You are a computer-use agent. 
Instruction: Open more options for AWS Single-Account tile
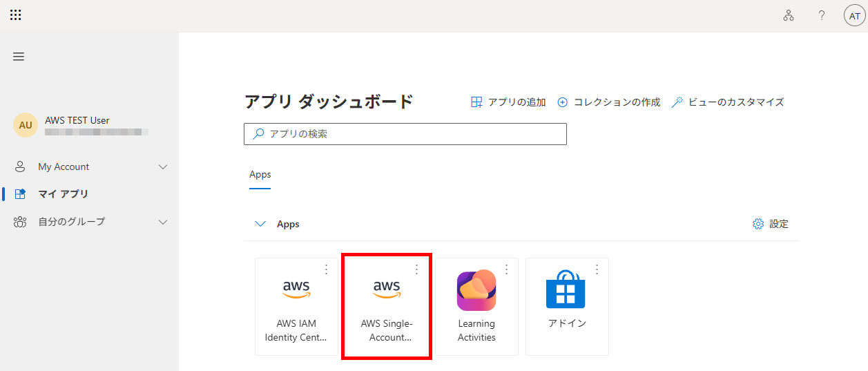pos(416,269)
